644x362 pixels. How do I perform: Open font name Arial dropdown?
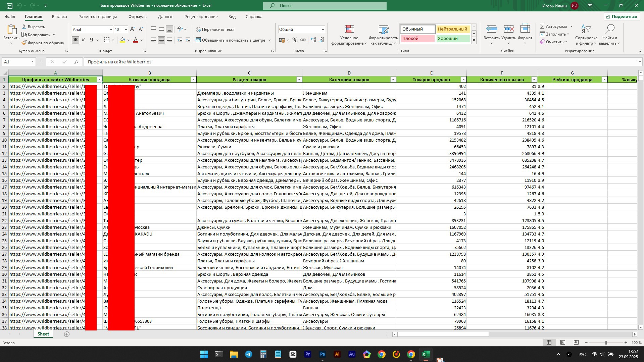coord(111,30)
